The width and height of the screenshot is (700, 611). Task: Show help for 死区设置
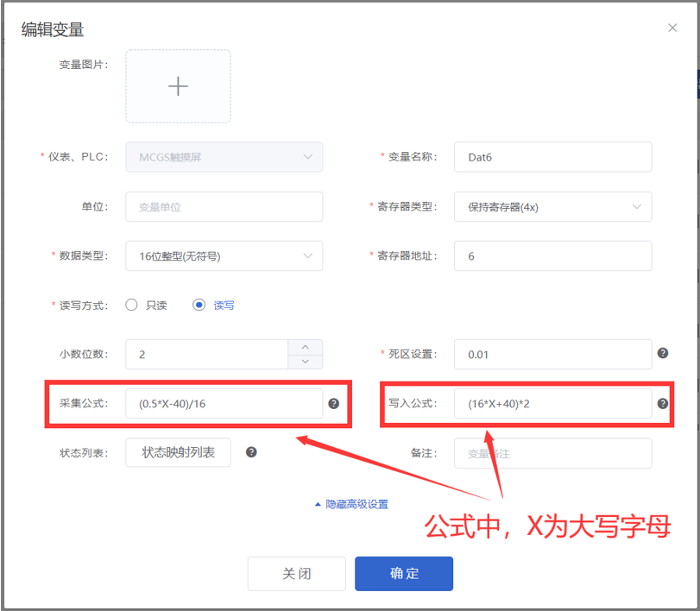tap(663, 353)
